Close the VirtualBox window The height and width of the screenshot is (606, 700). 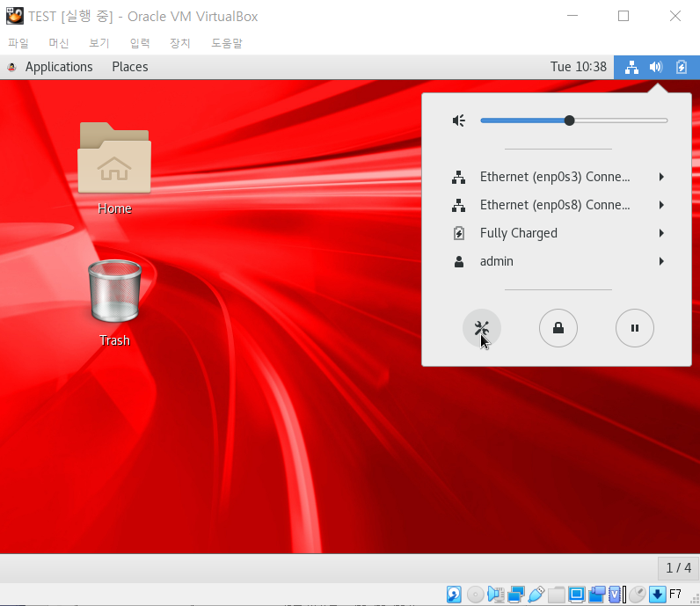coord(675,16)
